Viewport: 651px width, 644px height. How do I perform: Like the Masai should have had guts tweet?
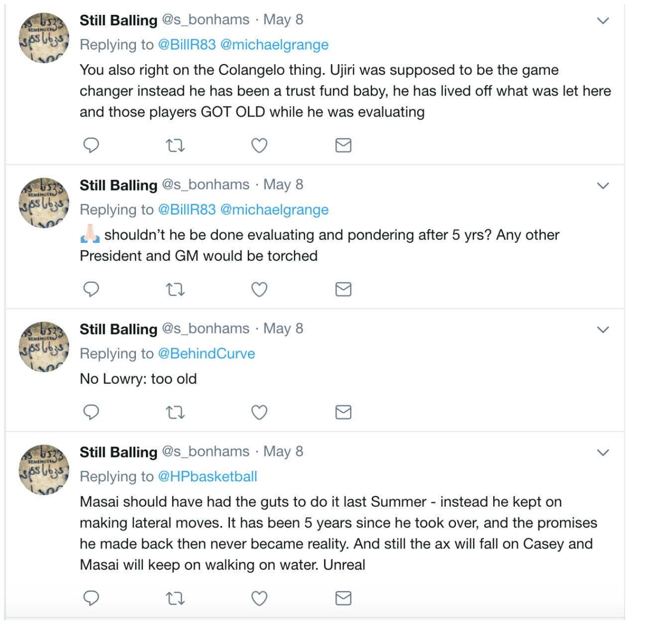(259, 598)
